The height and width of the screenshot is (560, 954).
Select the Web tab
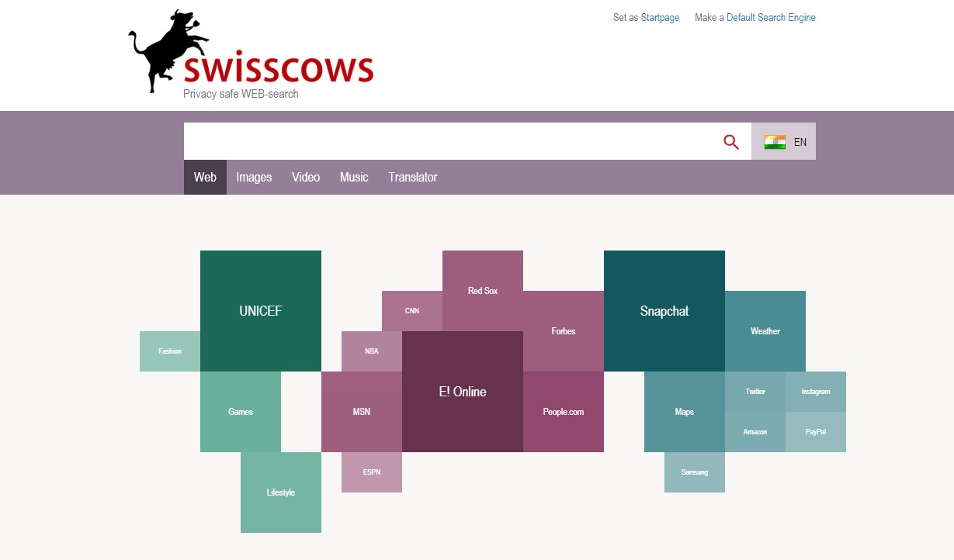pyautogui.click(x=205, y=177)
